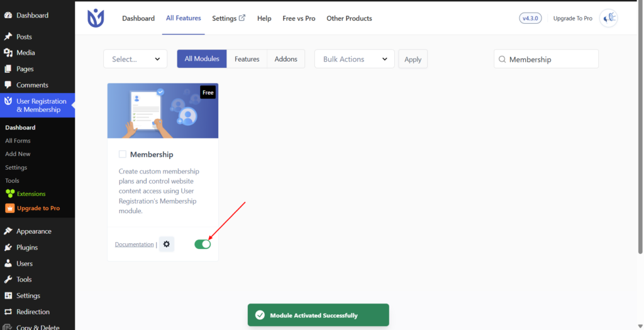Image resolution: width=644 pixels, height=330 pixels.
Task: Open the Free vs Pro page
Action: tap(299, 18)
